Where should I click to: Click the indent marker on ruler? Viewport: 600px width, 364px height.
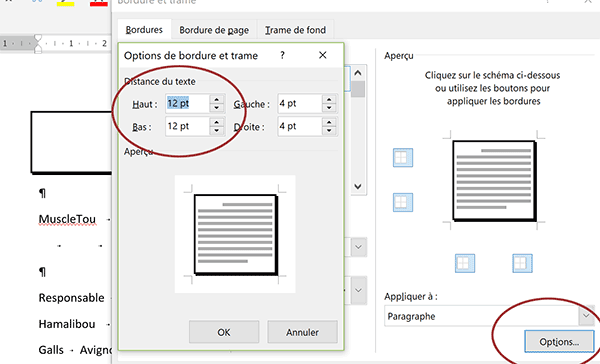tap(38, 43)
